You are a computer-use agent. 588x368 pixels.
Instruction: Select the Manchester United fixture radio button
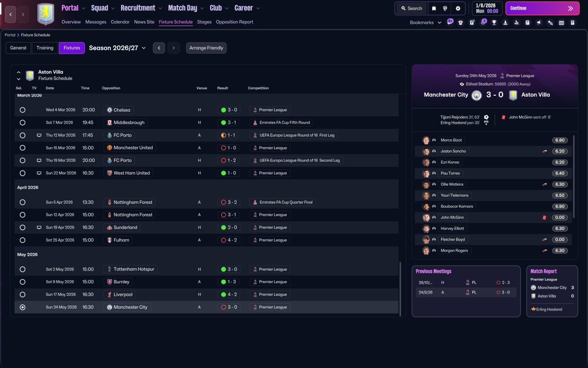[23, 148]
